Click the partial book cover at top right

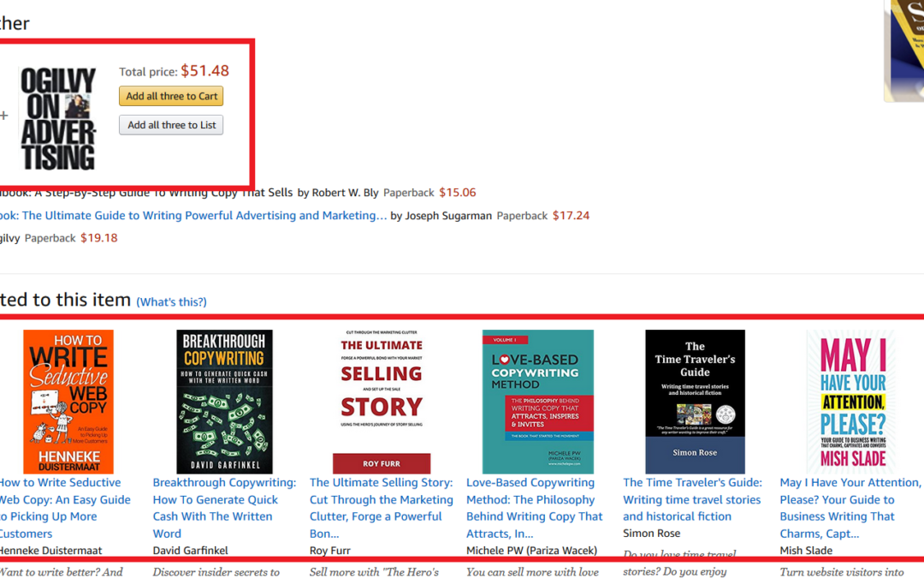click(904, 51)
